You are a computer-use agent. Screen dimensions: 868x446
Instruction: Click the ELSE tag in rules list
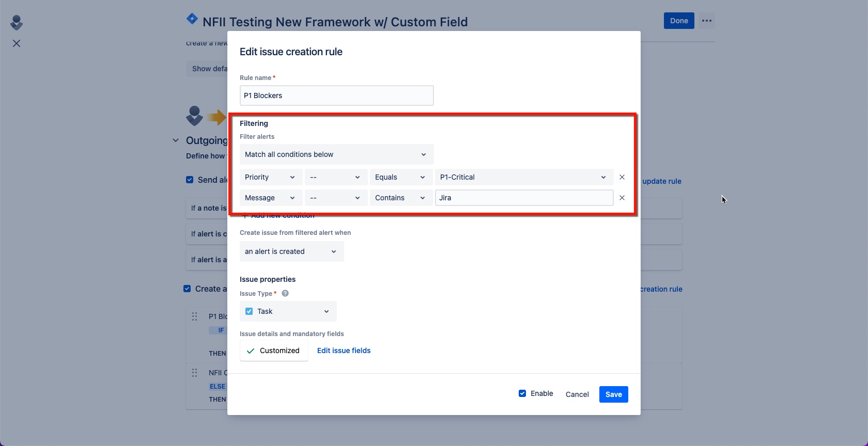click(x=217, y=387)
